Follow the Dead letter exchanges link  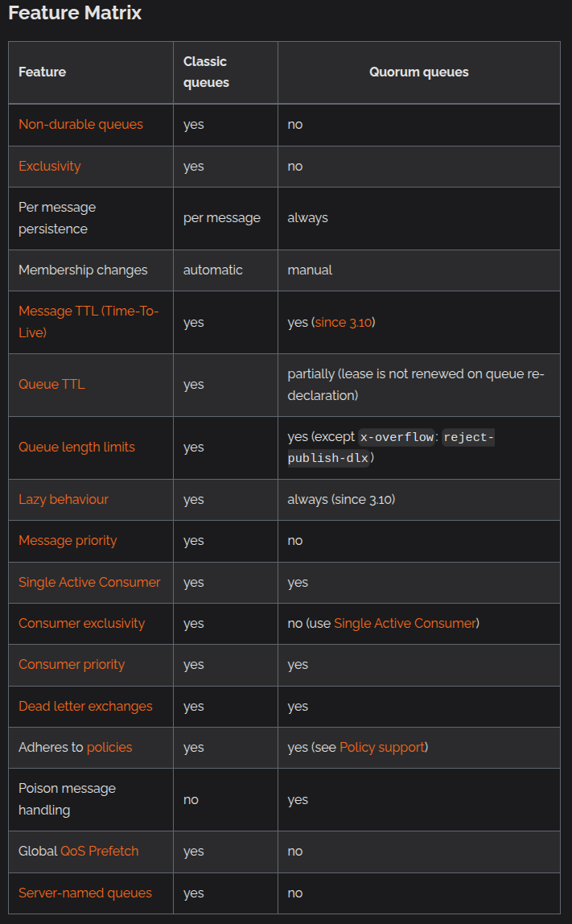pos(85,706)
